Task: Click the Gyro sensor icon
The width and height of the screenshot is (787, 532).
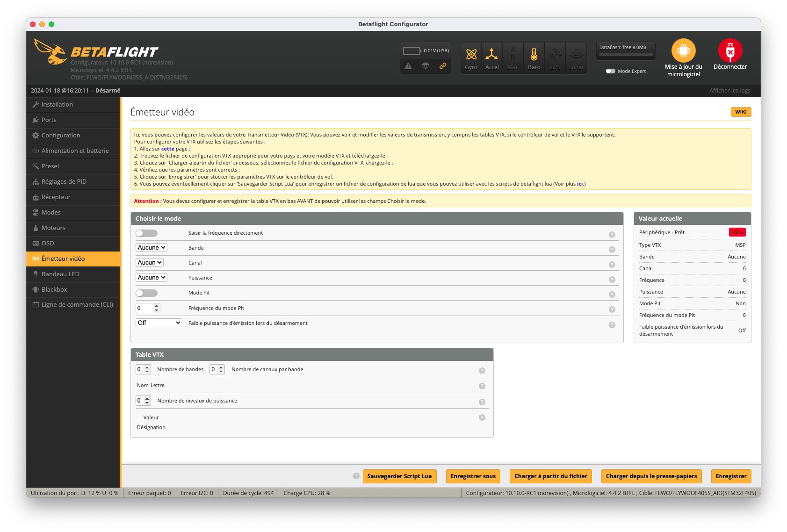Action: [471, 55]
